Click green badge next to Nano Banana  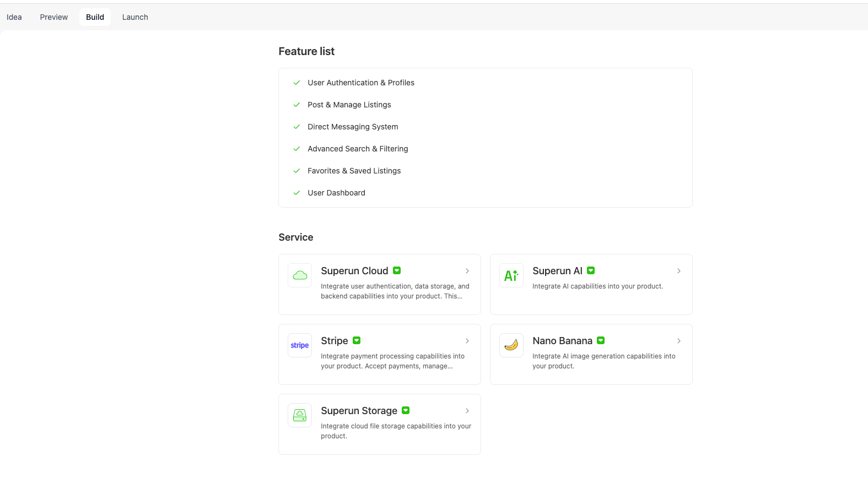(x=601, y=340)
